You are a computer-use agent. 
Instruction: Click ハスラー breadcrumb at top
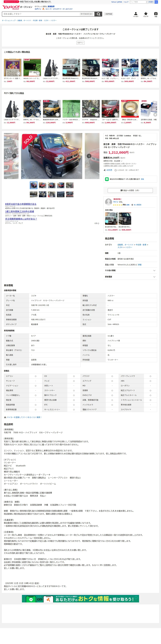(x=53, y=20)
